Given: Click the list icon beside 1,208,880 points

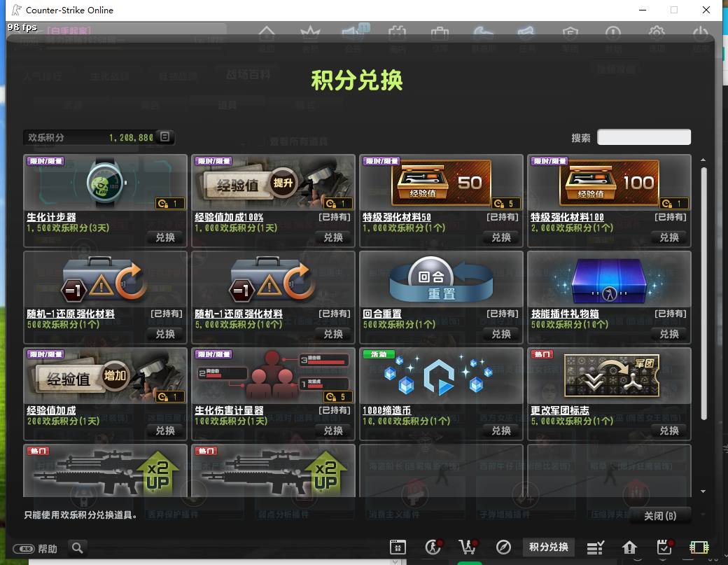Looking at the screenshot, I should [164, 137].
